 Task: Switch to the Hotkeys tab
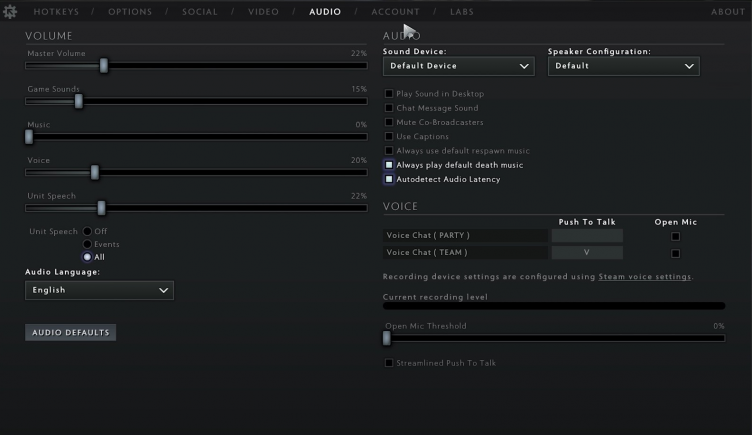(56, 12)
